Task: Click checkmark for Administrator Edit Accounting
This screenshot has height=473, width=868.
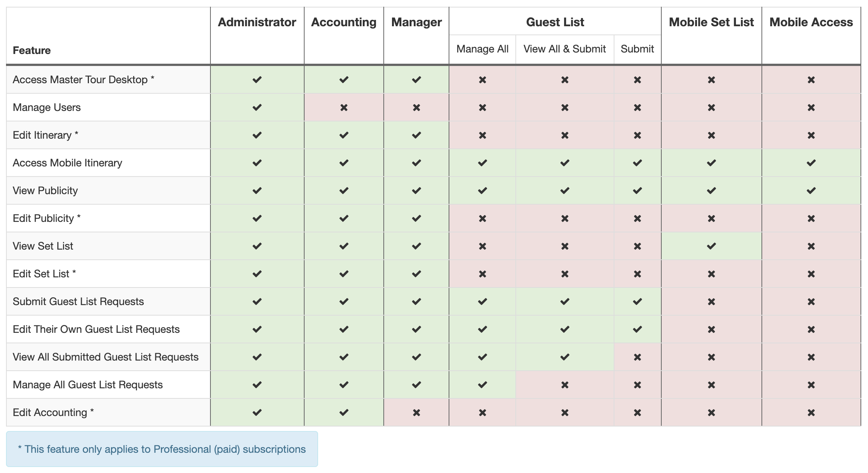Action: coord(257,412)
